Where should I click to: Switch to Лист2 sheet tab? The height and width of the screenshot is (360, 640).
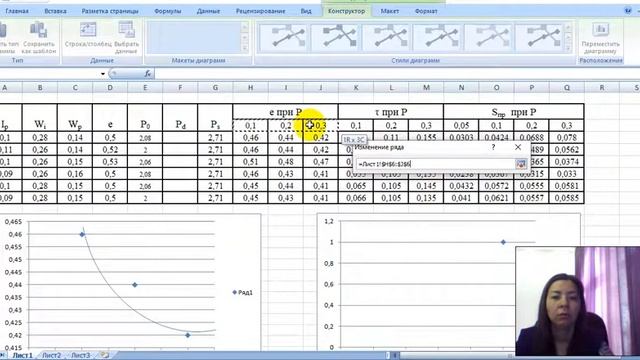[51, 355]
